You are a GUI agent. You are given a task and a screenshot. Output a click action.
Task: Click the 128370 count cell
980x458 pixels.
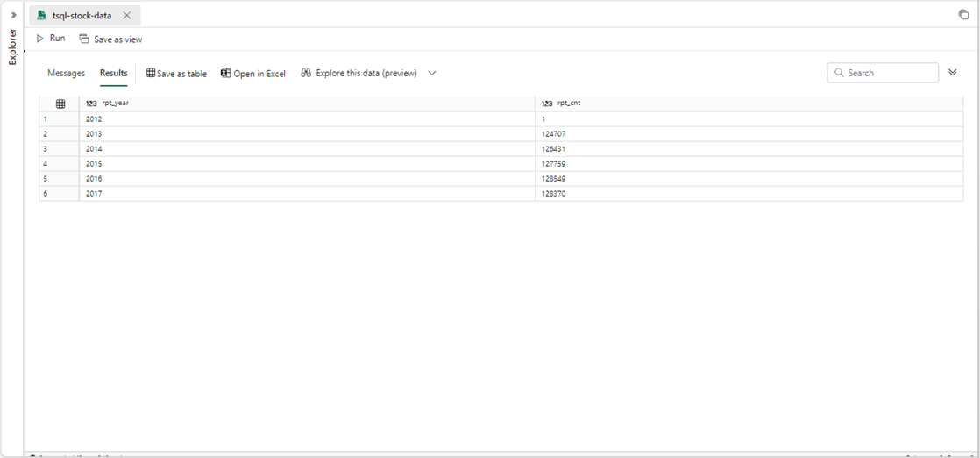pyautogui.click(x=749, y=194)
